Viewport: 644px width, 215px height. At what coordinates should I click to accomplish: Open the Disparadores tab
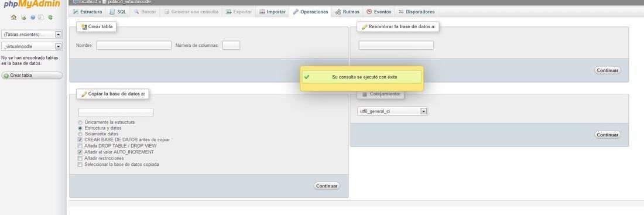click(416, 12)
